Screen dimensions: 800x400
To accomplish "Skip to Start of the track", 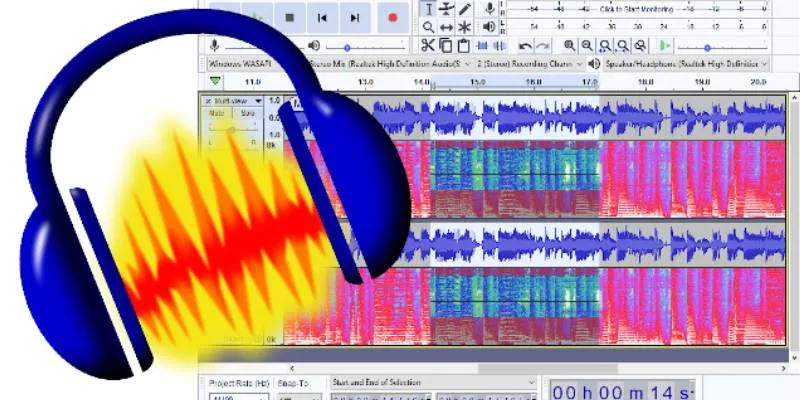I will 322,18.
